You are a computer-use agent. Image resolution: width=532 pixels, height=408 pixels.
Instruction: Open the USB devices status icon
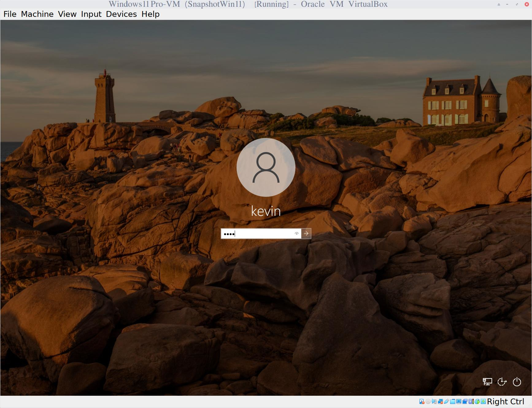click(446, 402)
